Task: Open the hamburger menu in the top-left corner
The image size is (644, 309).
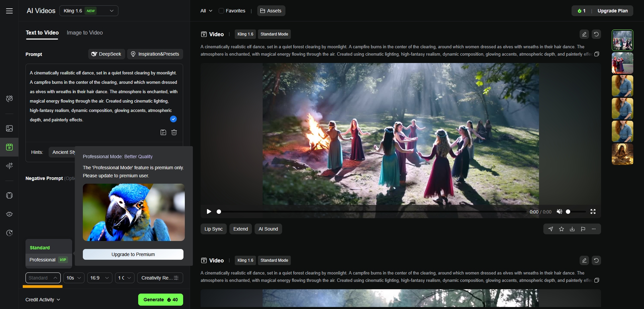Action: click(9, 11)
